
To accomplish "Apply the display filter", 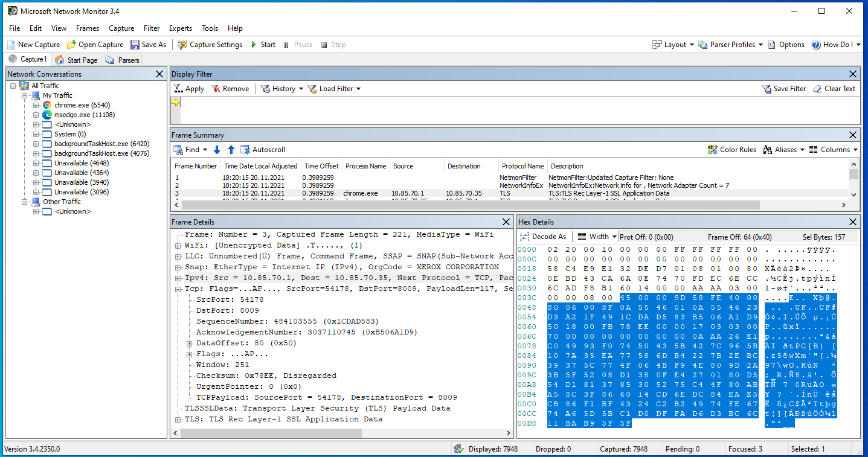I will pos(188,89).
